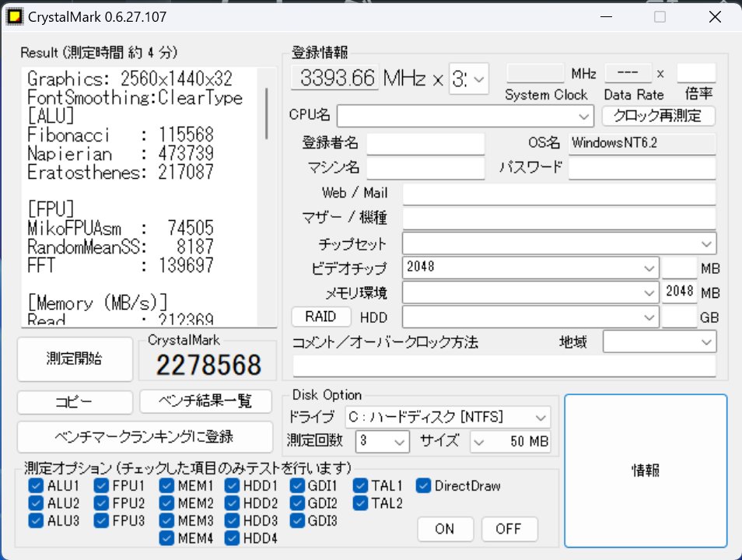The width and height of the screenshot is (742, 560).
Task: Turn all tests ON
Action: [446, 529]
